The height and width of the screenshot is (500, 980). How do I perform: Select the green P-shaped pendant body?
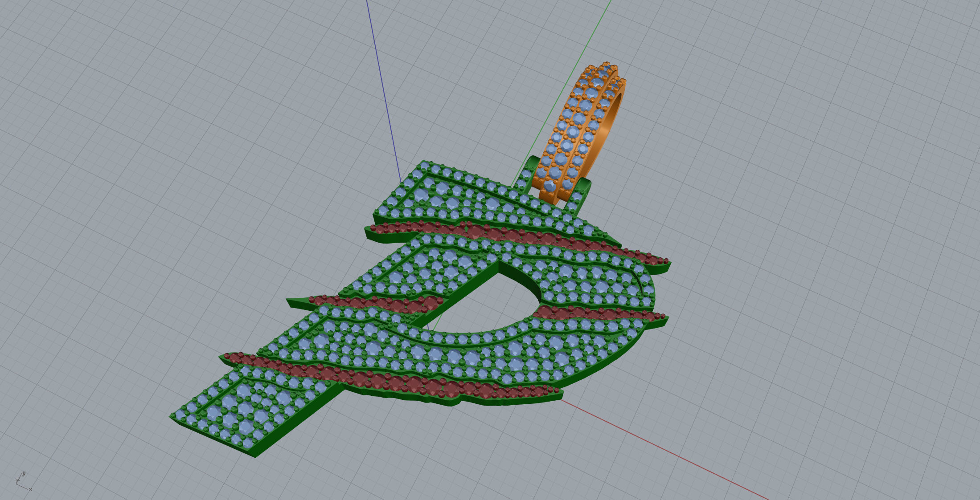point(421,310)
